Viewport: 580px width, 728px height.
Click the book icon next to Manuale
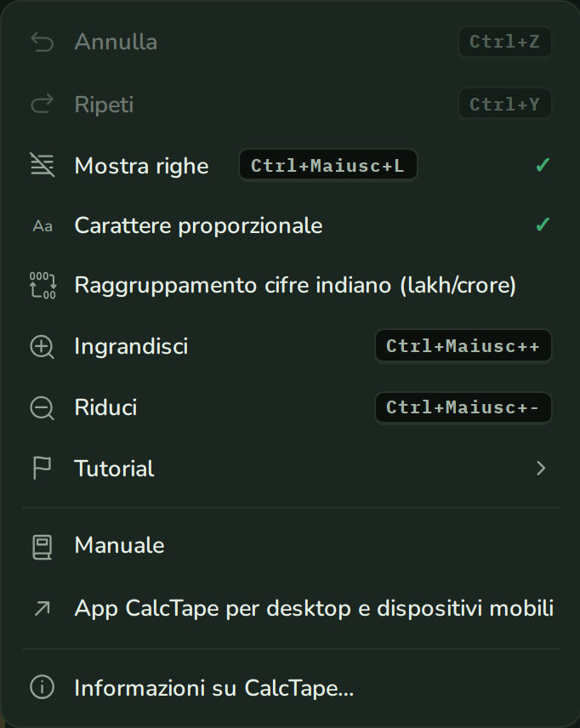pos(43,547)
